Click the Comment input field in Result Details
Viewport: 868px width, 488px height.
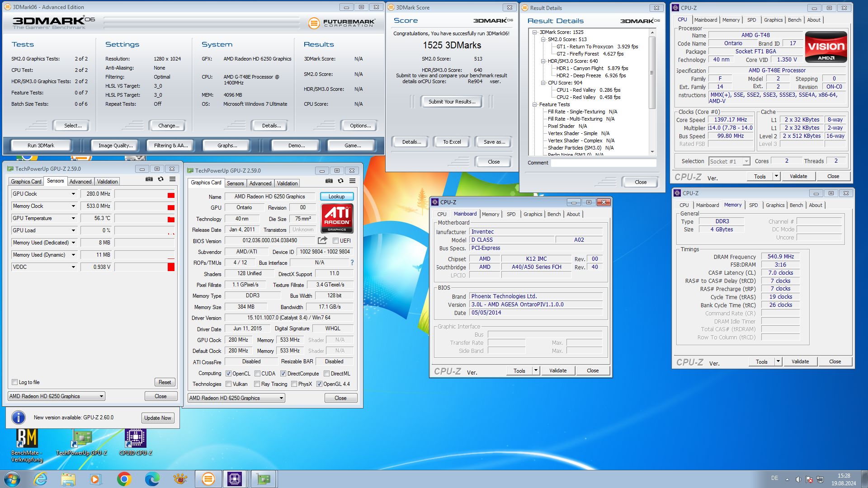click(604, 163)
